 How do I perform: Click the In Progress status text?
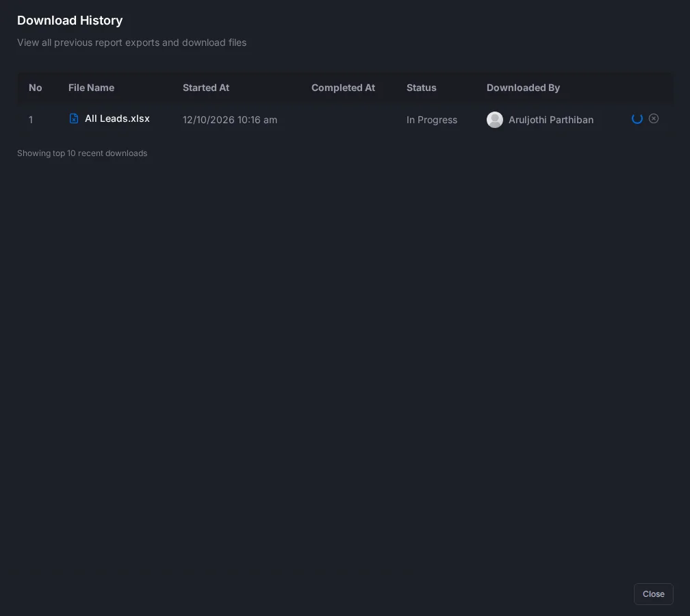[x=432, y=120]
